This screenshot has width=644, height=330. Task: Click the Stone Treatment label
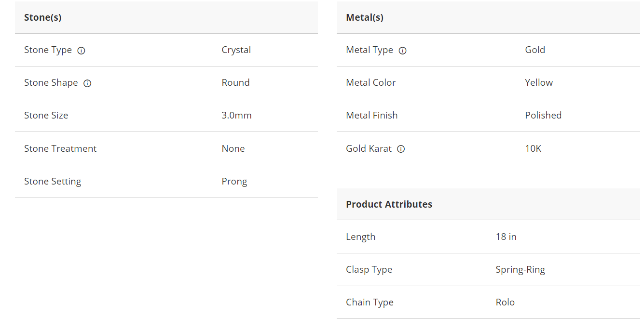[60, 149]
